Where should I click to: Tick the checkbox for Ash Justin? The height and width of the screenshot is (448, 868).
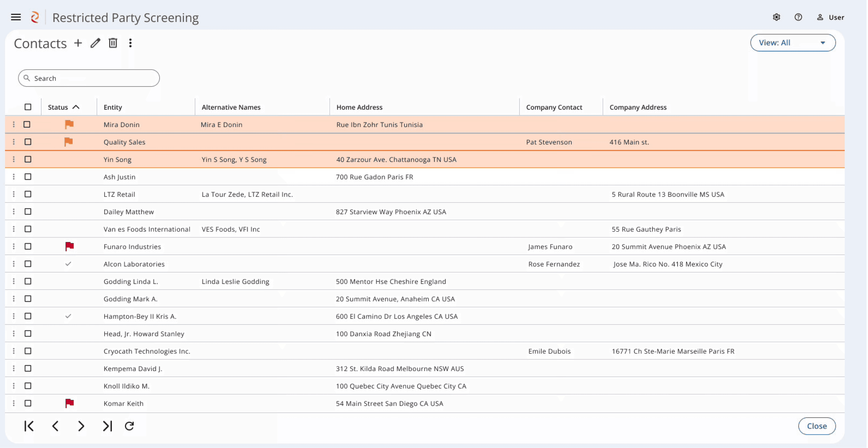tap(28, 177)
